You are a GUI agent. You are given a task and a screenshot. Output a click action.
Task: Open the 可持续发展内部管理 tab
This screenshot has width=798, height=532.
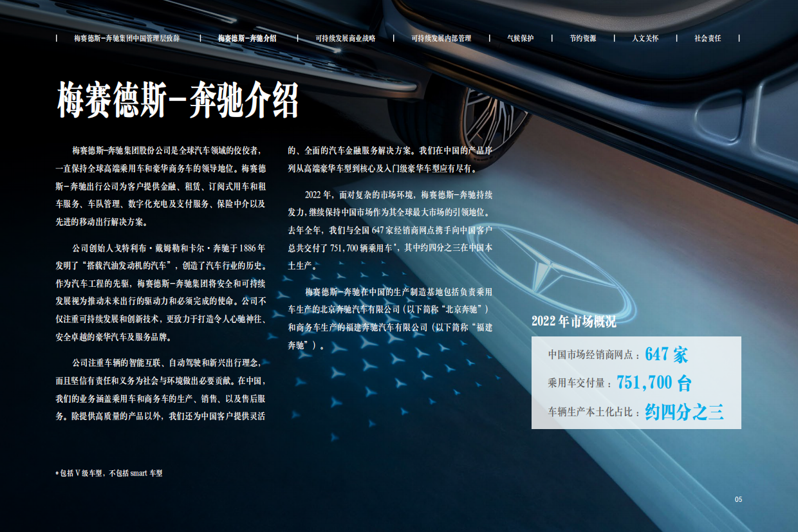coord(441,38)
